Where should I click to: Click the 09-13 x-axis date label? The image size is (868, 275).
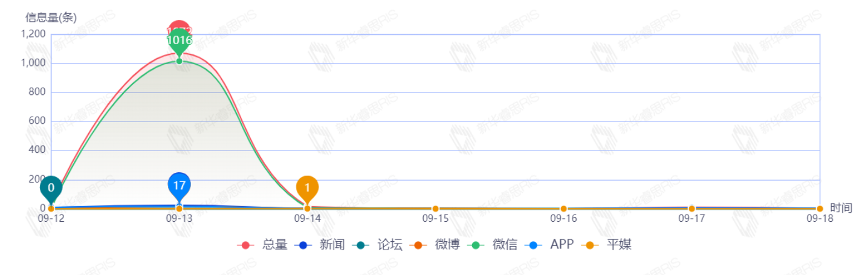(x=179, y=219)
